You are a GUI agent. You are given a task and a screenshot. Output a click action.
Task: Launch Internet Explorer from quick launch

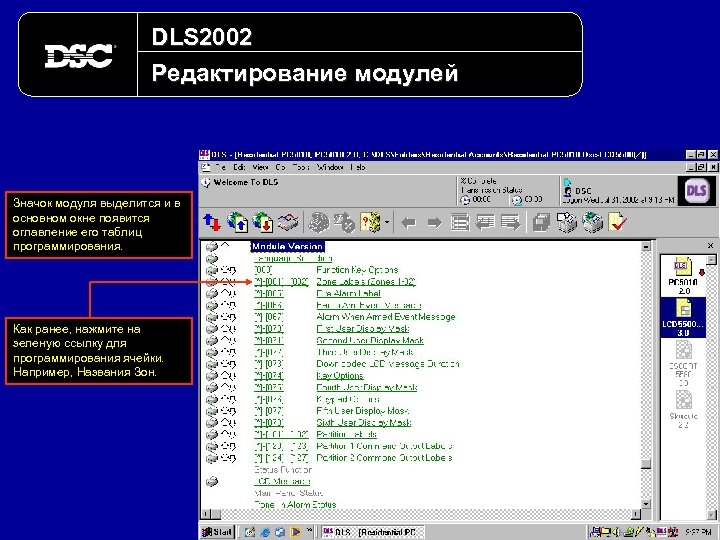[265, 532]
